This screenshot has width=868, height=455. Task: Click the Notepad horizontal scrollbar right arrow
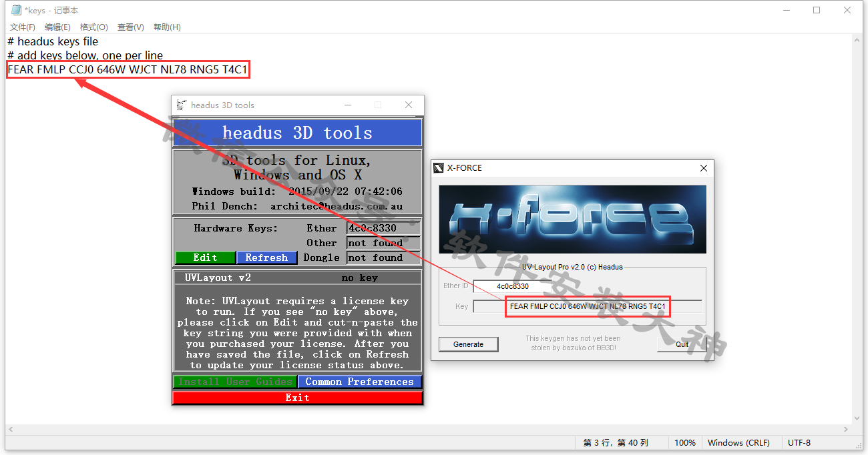coord(846,429)
